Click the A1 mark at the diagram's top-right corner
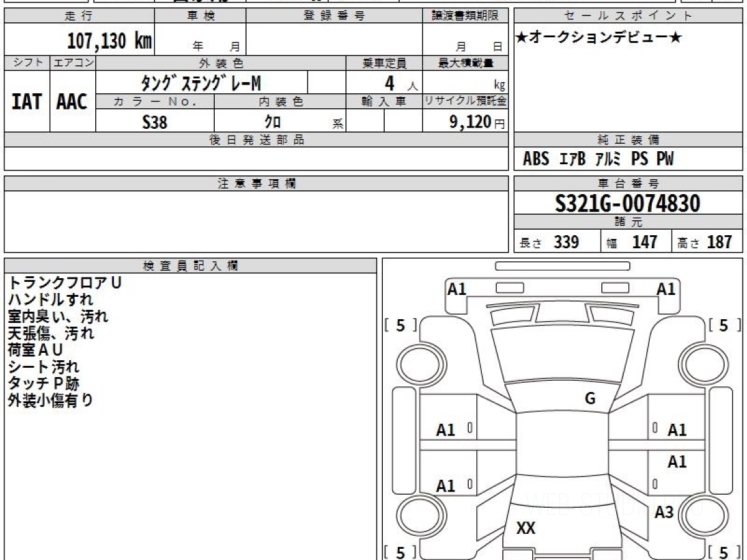 pyautogui.click(x=666, y=289)
